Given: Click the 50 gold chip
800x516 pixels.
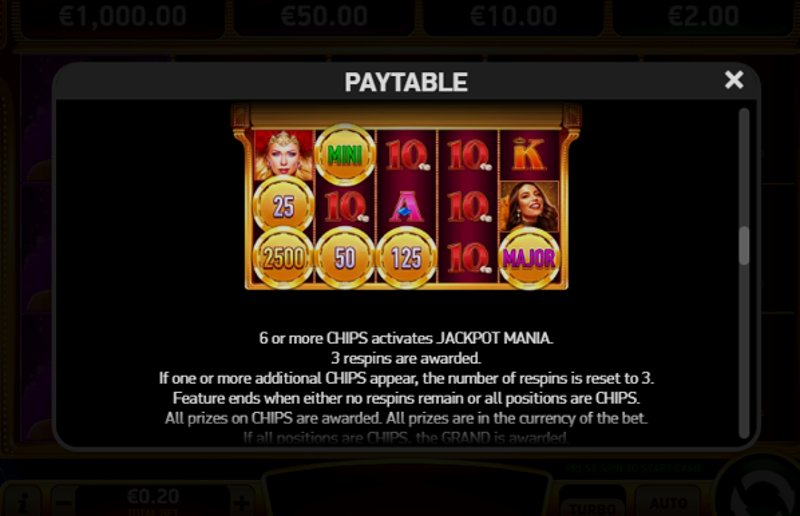Looking at the screenshot, I should point(345,258).
